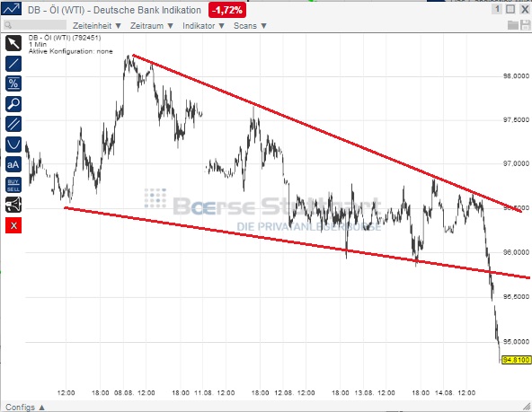This screenshot has width=532, height=412.
Task: Open the Zeiteinheit dropdown menu
Action: pyautogui.click(x=97, y=26)
